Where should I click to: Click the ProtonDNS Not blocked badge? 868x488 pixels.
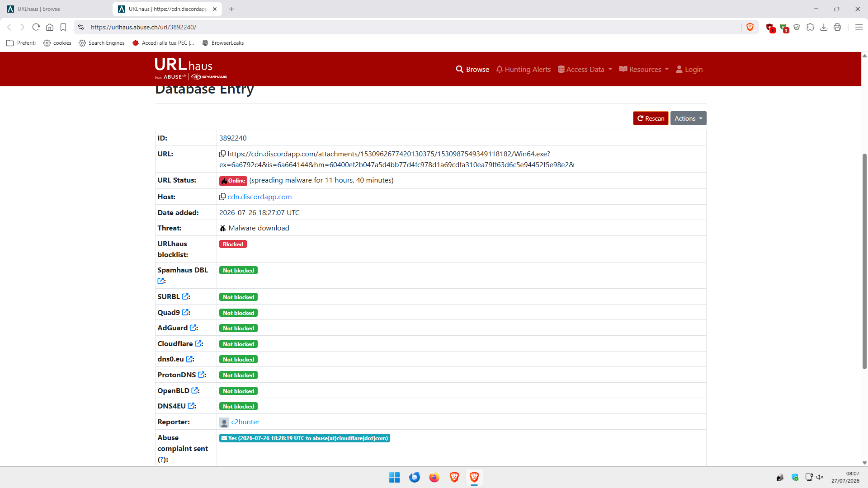pos(238,375)
